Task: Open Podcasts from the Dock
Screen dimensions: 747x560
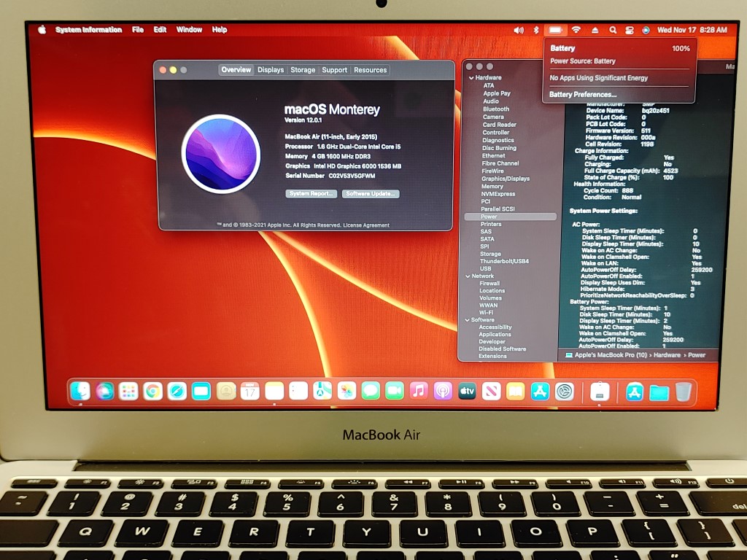Action: click(x=443, y=392)
